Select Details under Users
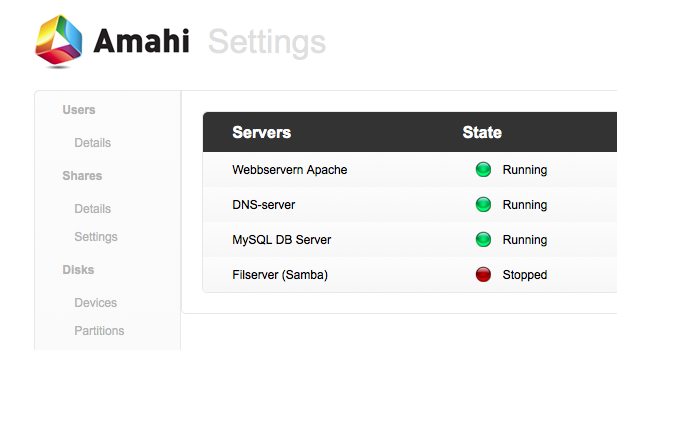697x423 pixels. coord(92,143)
